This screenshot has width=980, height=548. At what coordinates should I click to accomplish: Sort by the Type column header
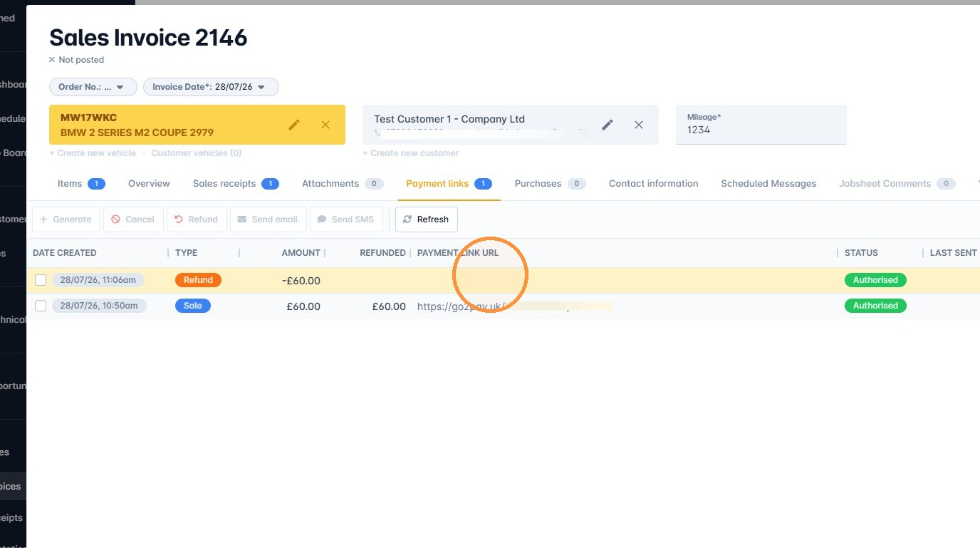point(187,253)
